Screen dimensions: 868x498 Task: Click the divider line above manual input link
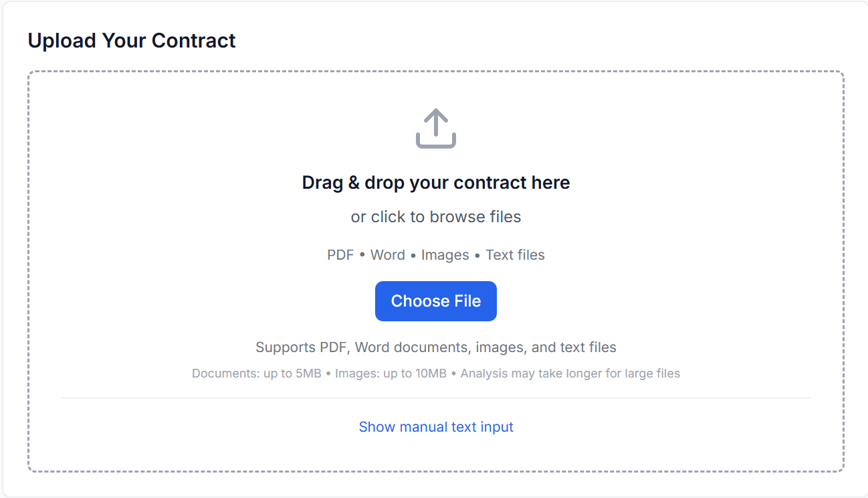click(435, 398)
